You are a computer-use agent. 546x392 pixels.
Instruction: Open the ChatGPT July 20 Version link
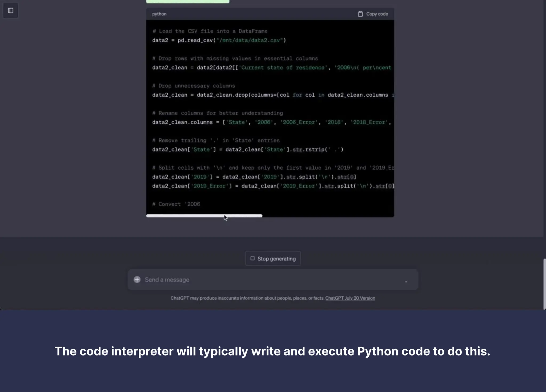click(350, 298)
